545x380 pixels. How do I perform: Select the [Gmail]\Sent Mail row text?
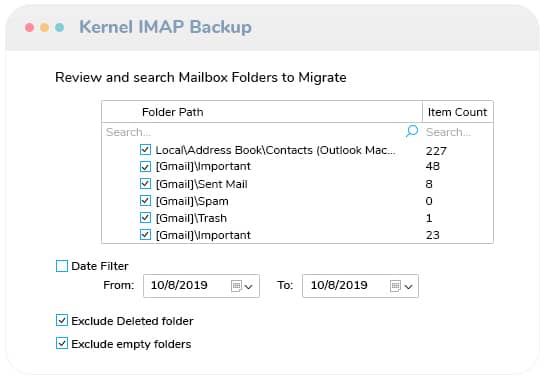202,184
